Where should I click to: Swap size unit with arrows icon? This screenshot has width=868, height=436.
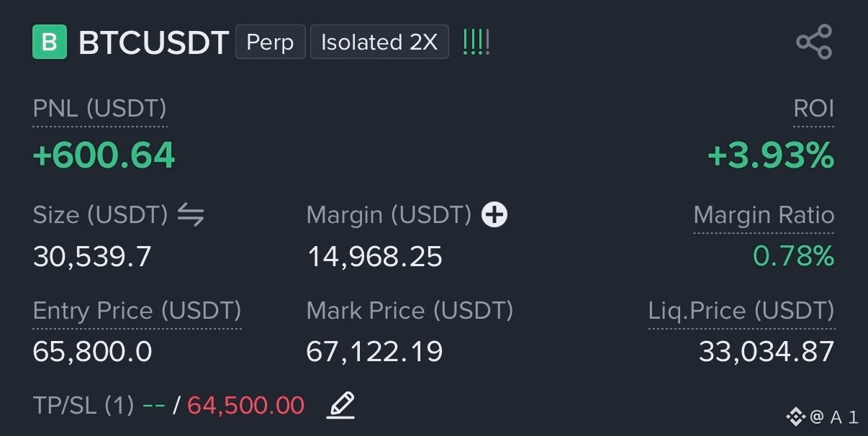(191, 214)
